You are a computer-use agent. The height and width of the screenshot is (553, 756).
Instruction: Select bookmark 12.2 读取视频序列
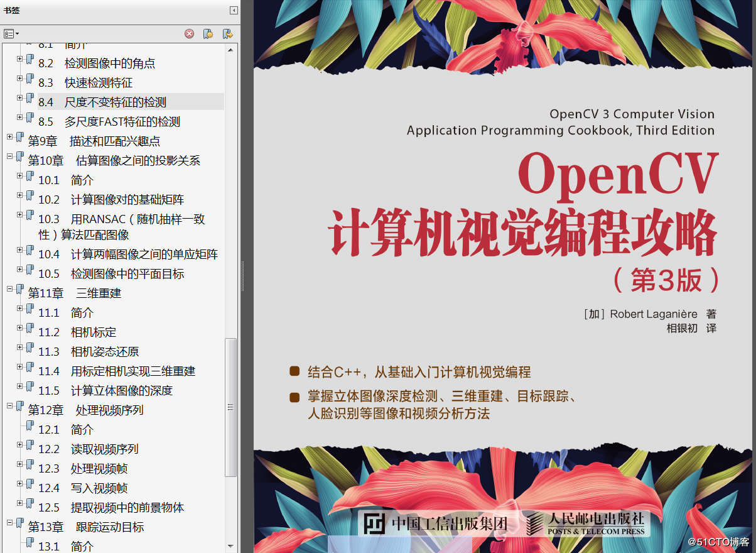(89, 449)
